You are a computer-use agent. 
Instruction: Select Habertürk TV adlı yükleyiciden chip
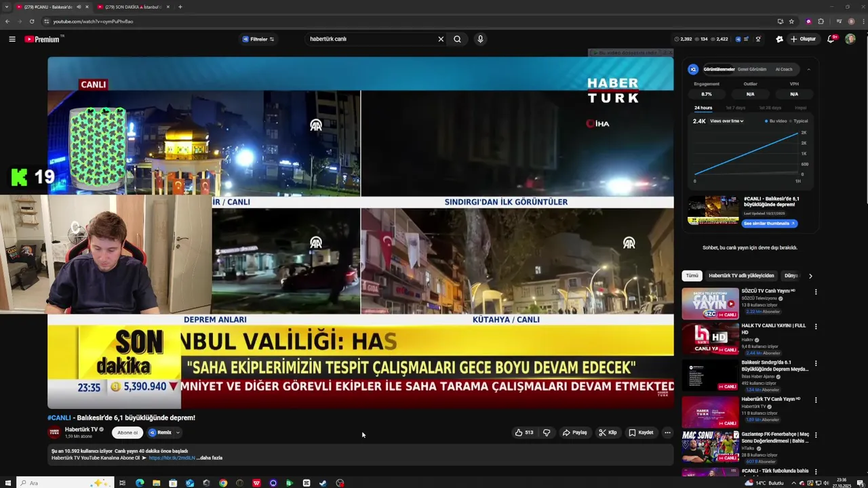(741, 276)
